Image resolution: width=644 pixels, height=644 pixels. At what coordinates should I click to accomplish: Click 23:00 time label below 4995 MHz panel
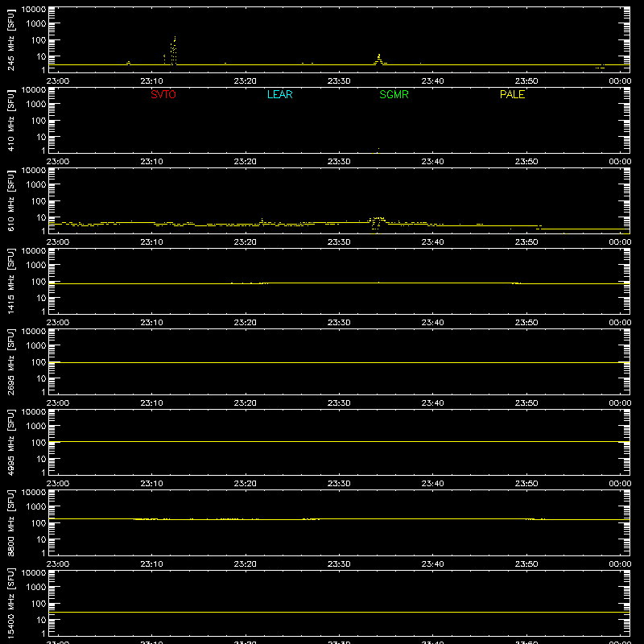pos(58,484)
